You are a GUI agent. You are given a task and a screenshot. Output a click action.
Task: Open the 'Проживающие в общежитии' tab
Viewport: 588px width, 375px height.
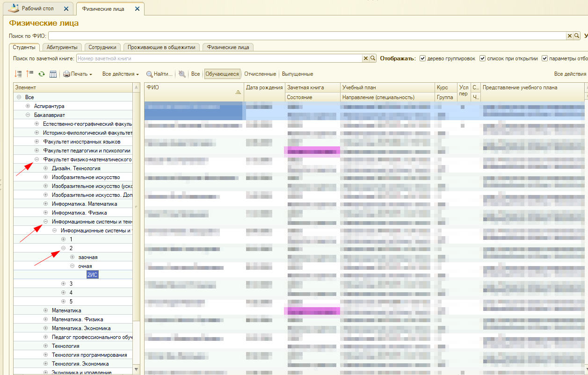(x=161, y=47)
